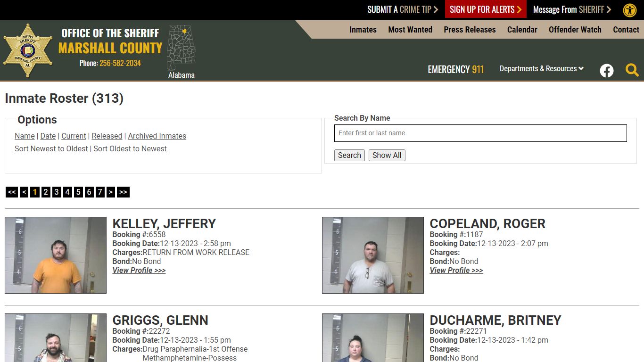The image size is (644, 362).
Task: Go to pagination page 3
Action: [57, 192]
